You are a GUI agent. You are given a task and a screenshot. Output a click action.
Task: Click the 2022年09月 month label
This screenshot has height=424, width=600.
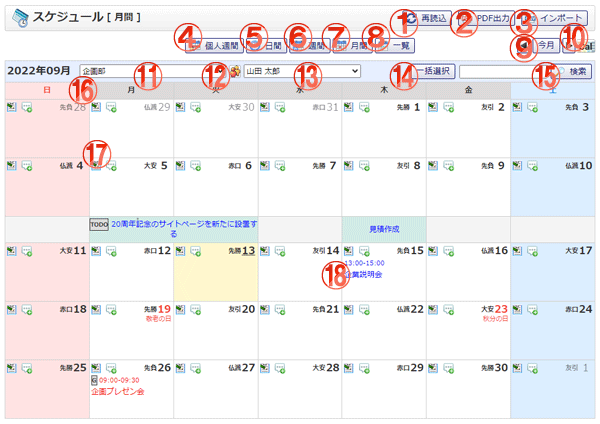[x=39, y=71]
